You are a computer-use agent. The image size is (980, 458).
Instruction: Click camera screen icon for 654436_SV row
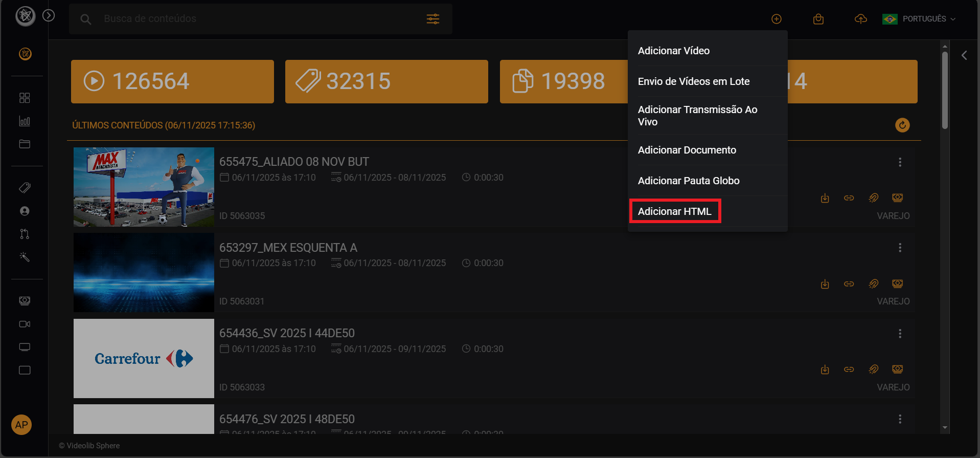tap(897, 369)
